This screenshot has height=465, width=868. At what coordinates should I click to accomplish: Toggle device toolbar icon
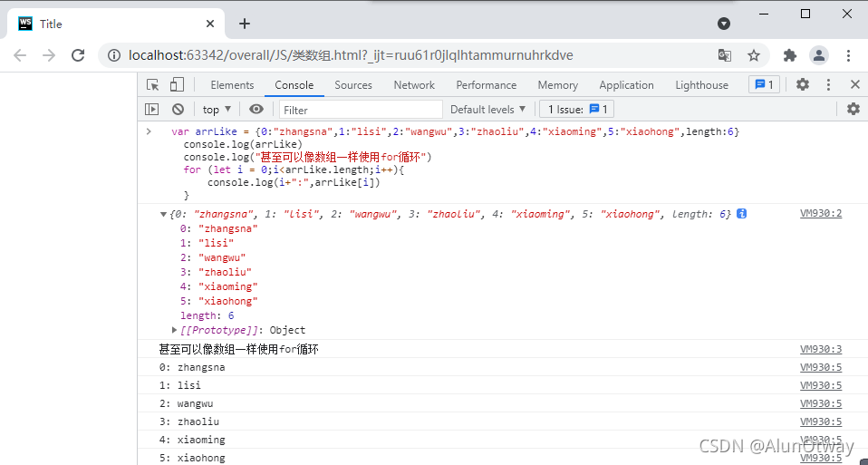(x=177, y=84)
